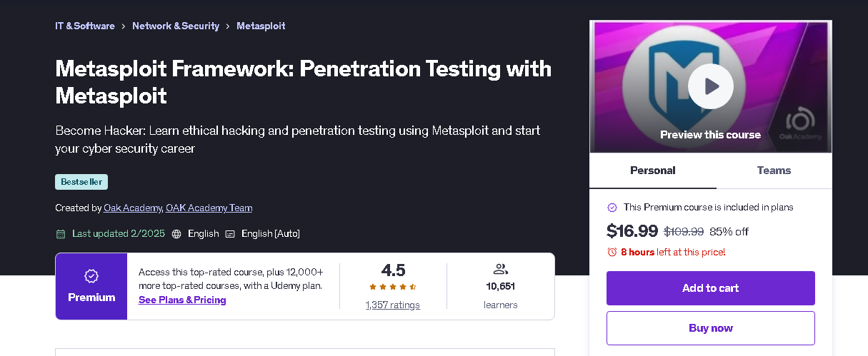Open the IT & Software breadcrumb
Image resolution: width=868 pixels, height=356 pixels.
click(x=85, y=26)
